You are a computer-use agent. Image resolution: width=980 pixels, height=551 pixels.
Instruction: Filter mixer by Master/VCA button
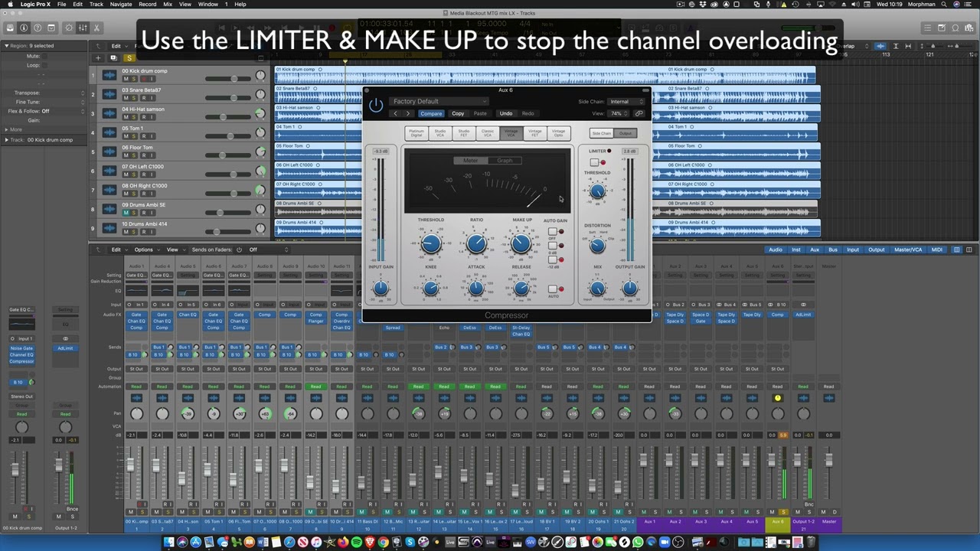(x=908, y=249)
